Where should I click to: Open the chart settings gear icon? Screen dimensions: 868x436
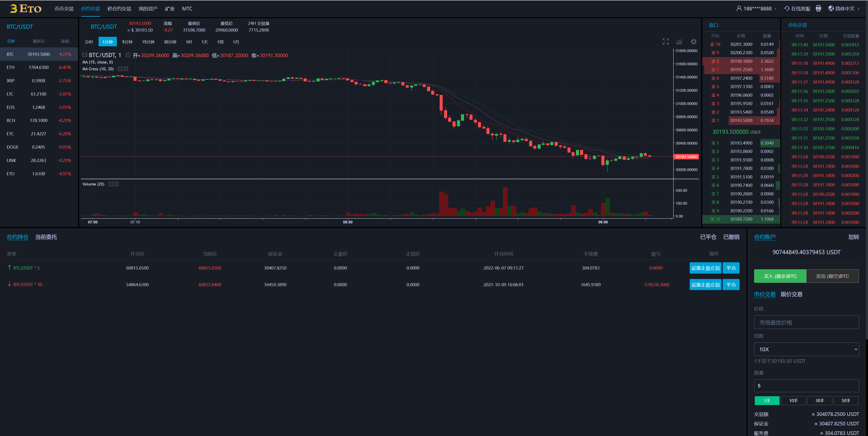tap(693, 41)
